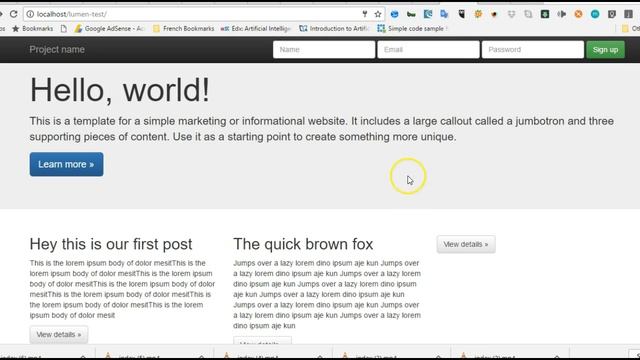Reload the page with the refresh icon

click(13, 14)
